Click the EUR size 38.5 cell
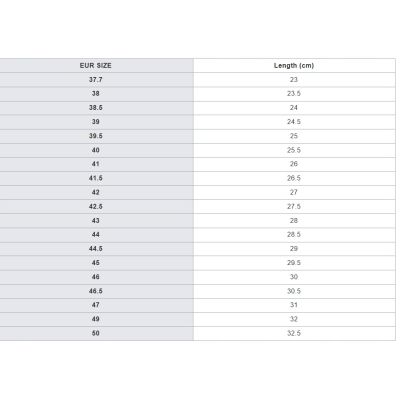 (x=96, y=108)
